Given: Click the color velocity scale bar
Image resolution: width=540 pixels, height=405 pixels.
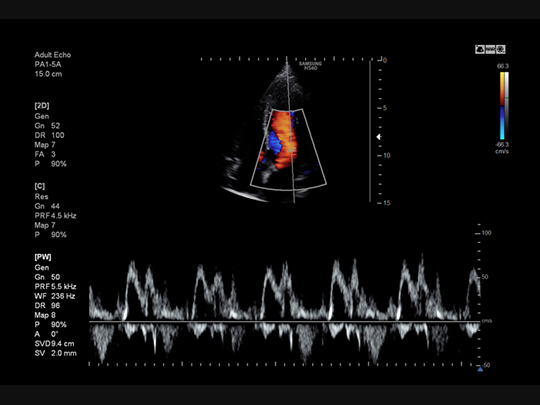Looking at the screenshot, I should pyautogui.click(x=502, y=105).
